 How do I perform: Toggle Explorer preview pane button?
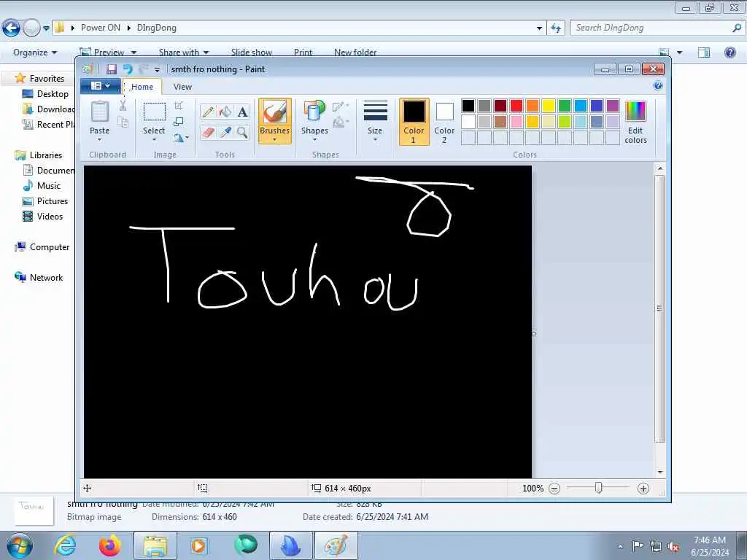pyautogui.click(x=704, y=52)
